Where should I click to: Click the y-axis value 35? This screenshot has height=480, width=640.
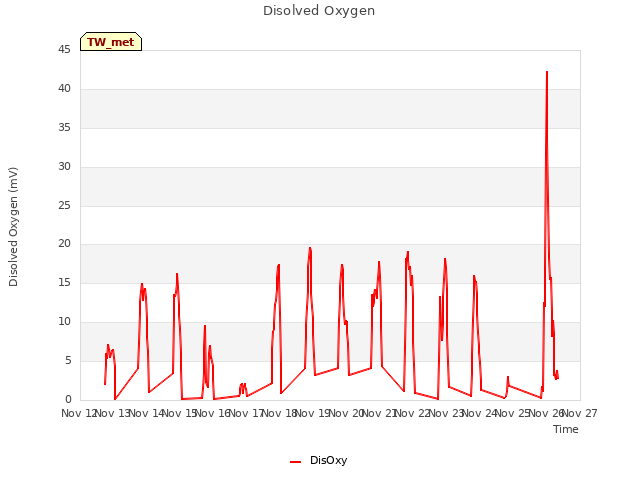point(64,128)
